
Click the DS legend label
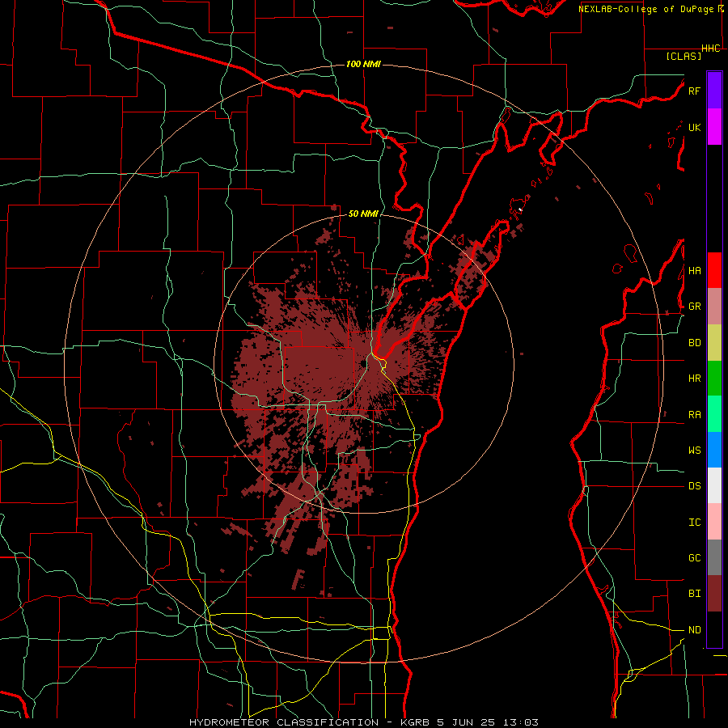point(694,486)
